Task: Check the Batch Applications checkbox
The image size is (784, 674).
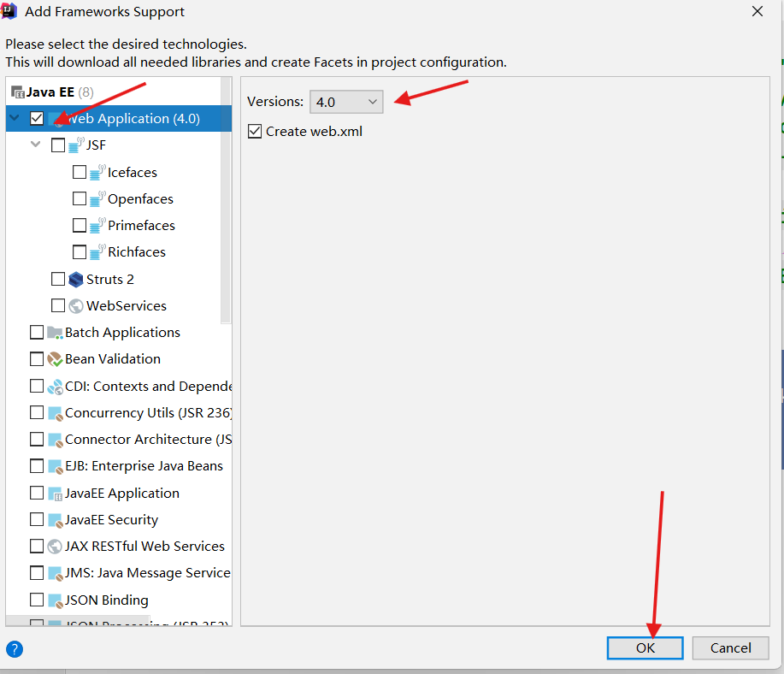Action: 37,332
